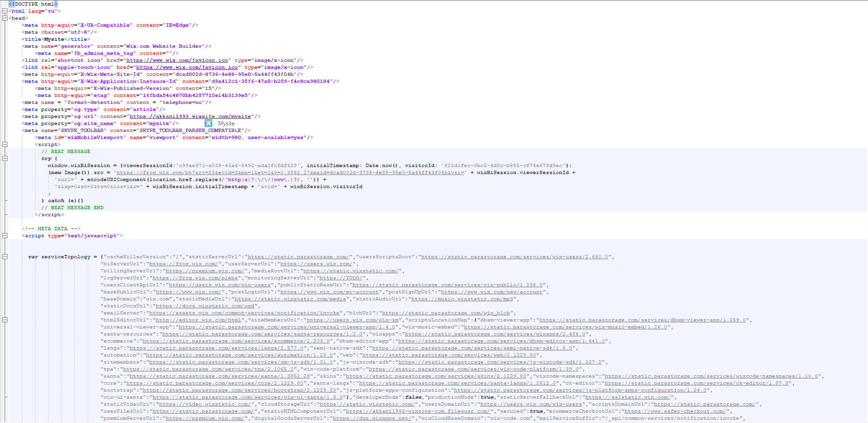This screenshot has width=868, height=423.
Task: Open the staticHTMLComponentUrl filesusr.com link
Action: (x=418, y=411)
